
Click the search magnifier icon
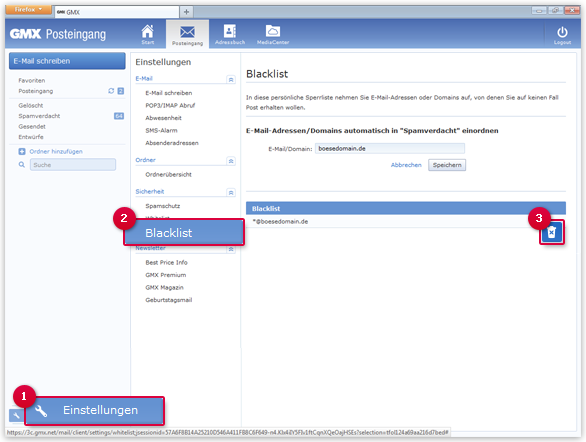tap(22, 164)
